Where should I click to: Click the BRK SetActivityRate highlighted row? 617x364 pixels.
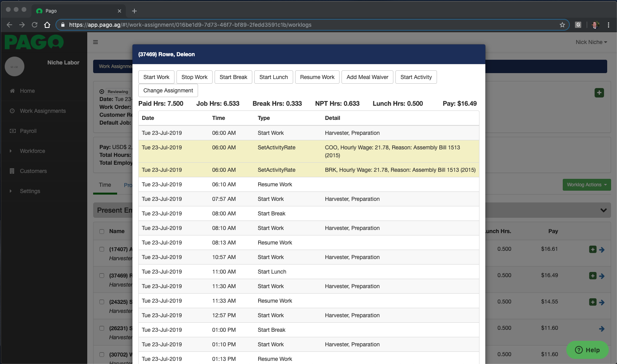(309, 170)
